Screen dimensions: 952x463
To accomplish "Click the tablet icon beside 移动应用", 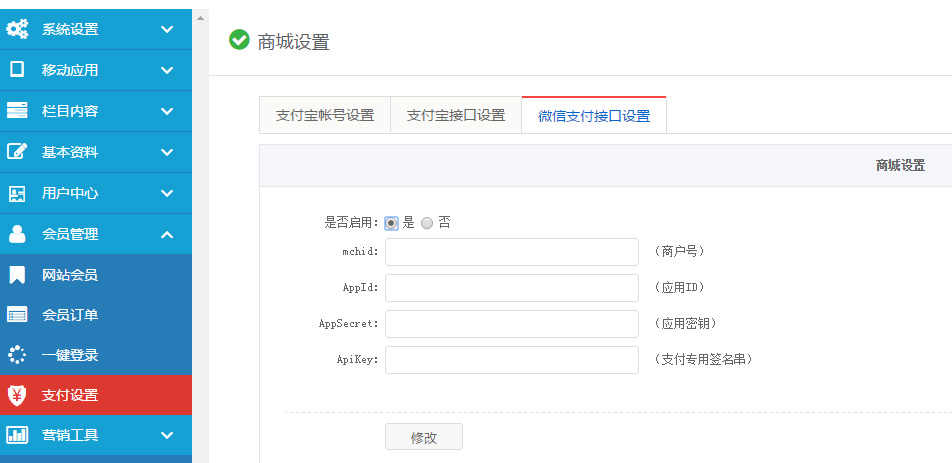I will 17,70.
